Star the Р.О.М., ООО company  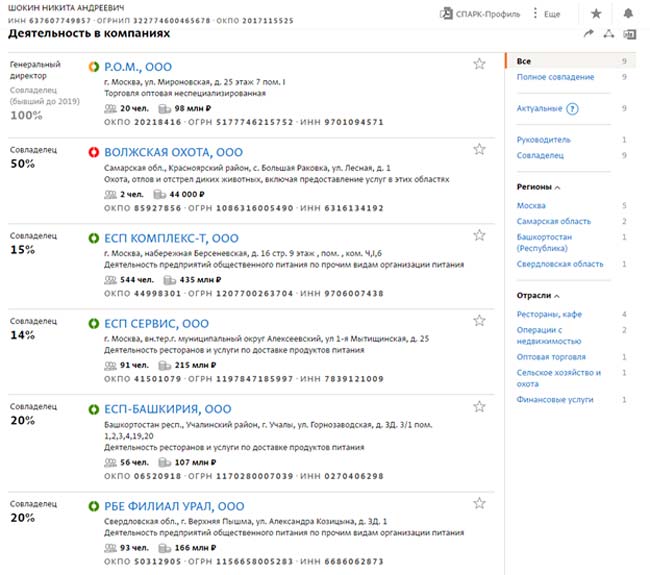click(479, 64)
